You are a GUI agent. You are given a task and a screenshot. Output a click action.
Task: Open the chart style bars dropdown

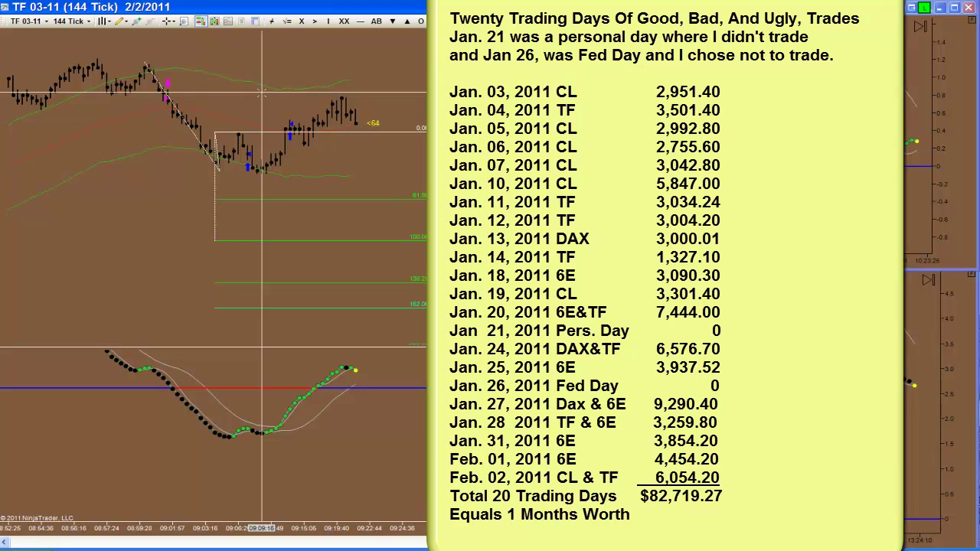click(103, 21)
